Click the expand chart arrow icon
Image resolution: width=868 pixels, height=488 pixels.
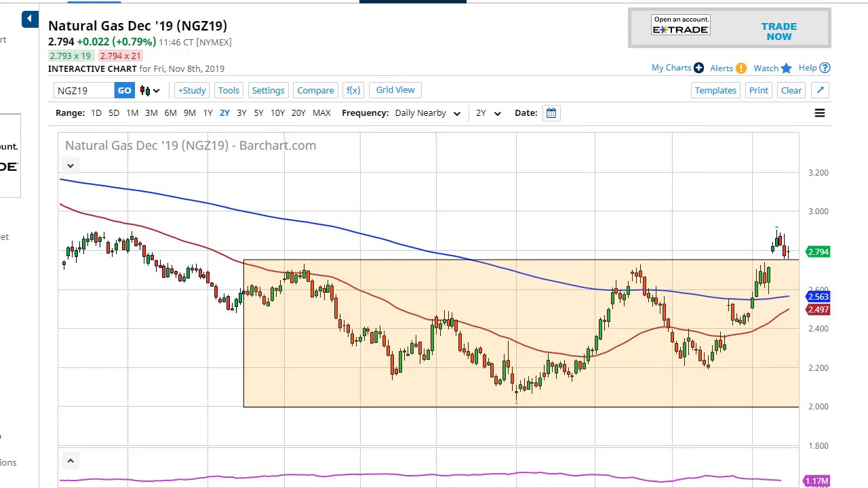point(820,90)
